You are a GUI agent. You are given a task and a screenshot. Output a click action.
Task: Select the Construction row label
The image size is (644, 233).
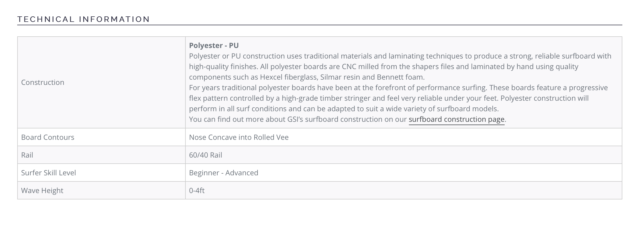click(43, 82)
